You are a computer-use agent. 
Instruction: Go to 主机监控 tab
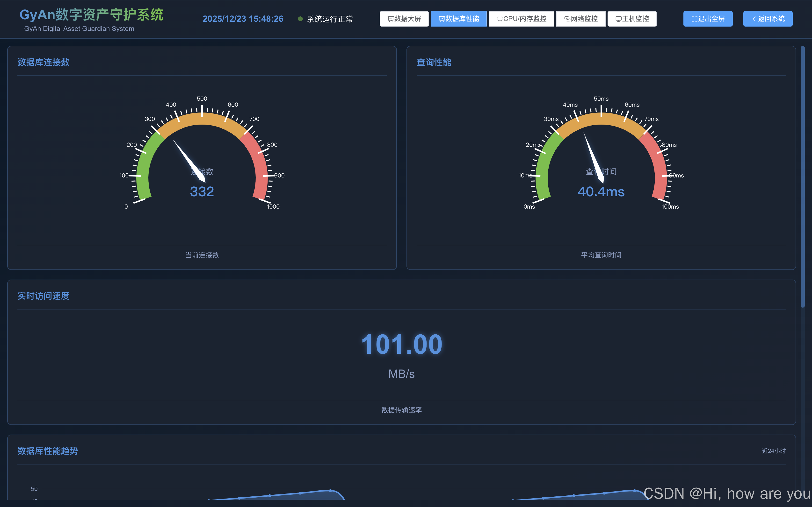[x=632, y=19]
